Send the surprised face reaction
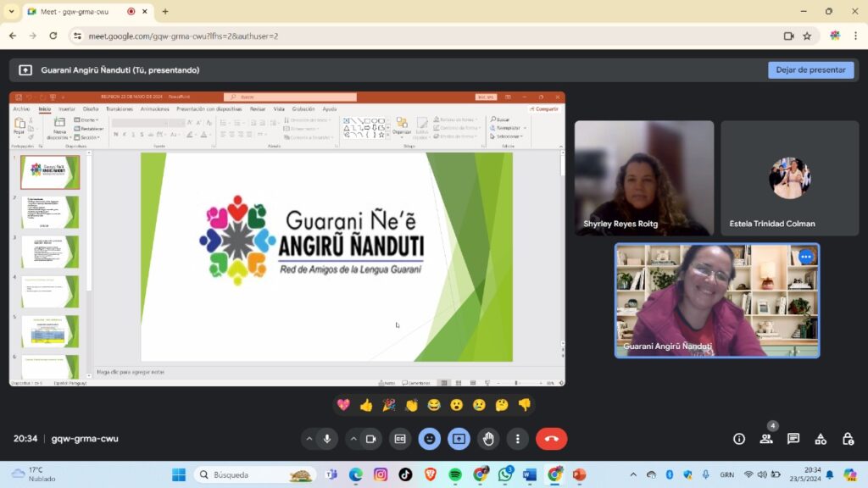This screenshot has width=868, height=488. (457, 405)
